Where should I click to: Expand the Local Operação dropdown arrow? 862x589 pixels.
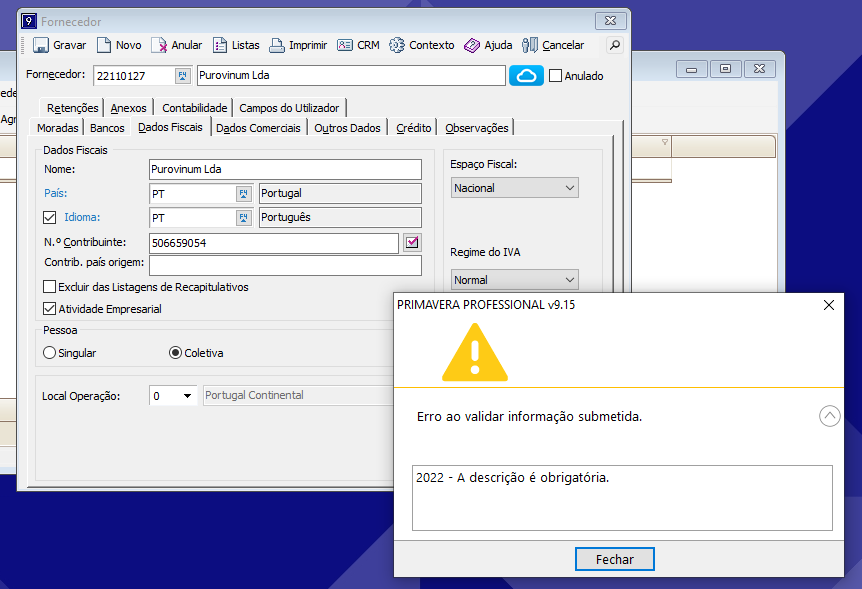[x=187, y=396]
